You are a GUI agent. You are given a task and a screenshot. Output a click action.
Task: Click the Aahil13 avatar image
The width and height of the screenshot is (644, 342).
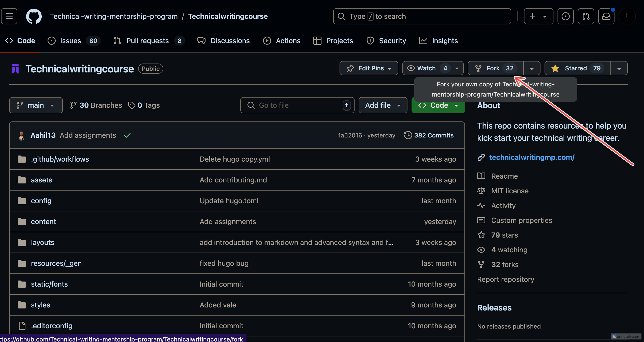coord(21,135)
